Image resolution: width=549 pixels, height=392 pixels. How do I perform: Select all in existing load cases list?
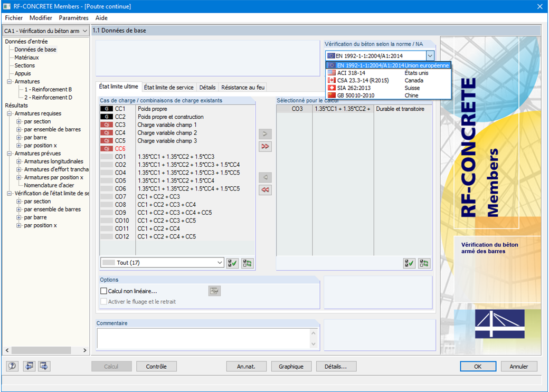232,263
